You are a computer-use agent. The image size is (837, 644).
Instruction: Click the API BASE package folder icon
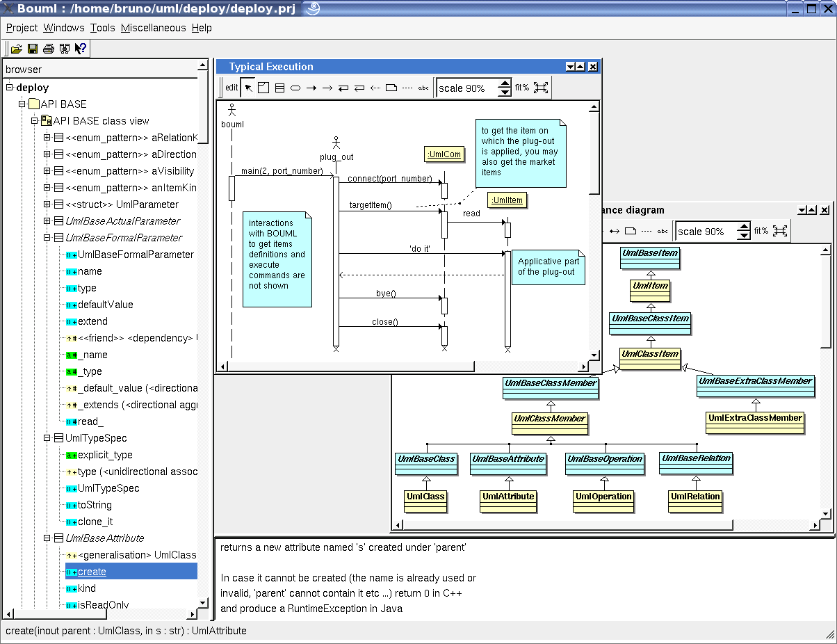(x=35, y=104)
